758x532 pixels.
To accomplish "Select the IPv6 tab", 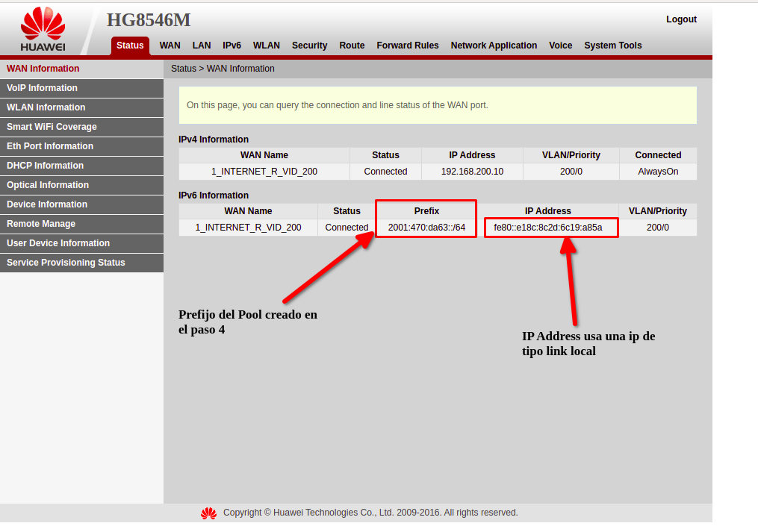I will click(232, 46).
